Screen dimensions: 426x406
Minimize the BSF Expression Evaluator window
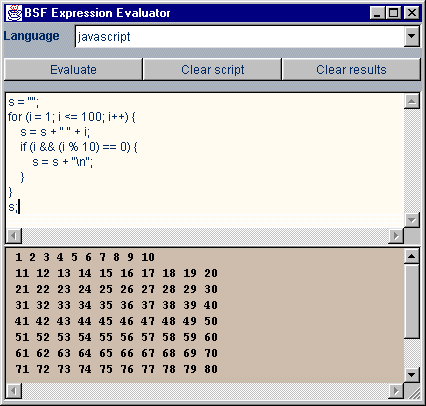pyautogui.click(x=377, y=13)
